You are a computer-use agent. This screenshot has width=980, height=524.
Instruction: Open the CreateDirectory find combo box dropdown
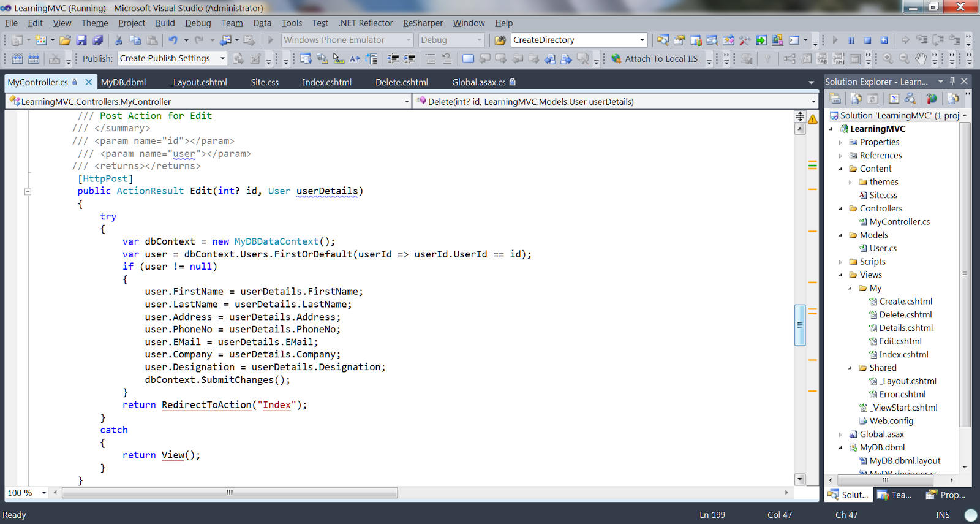[642, 40]
